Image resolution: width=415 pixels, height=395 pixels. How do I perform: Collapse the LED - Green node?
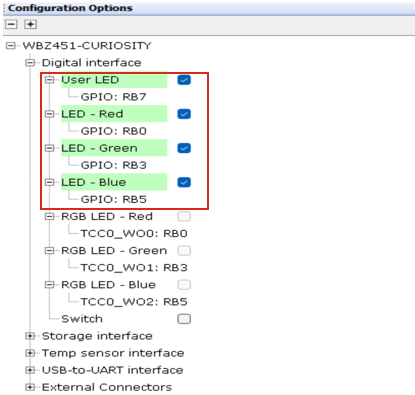[49, 148]
